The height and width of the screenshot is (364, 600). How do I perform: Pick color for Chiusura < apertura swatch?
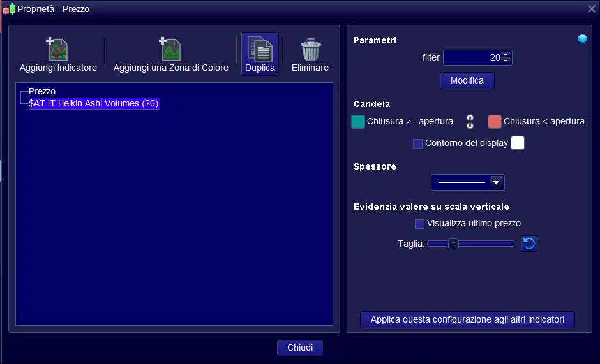[x=495, y=122]
